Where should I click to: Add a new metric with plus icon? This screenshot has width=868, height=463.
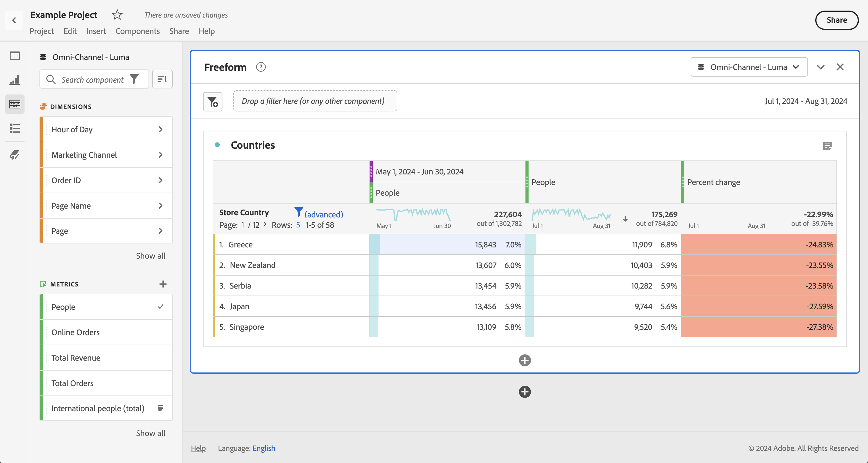pos(163,284)
